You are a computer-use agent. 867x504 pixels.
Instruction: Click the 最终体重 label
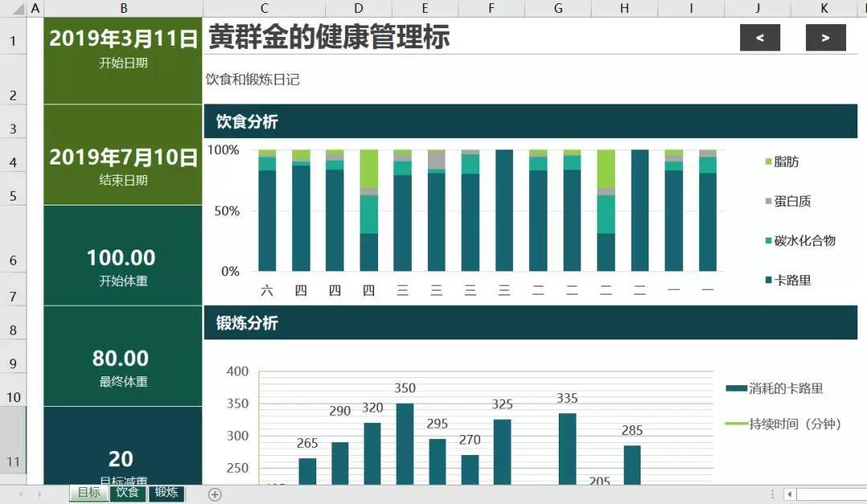pos(124,382)
